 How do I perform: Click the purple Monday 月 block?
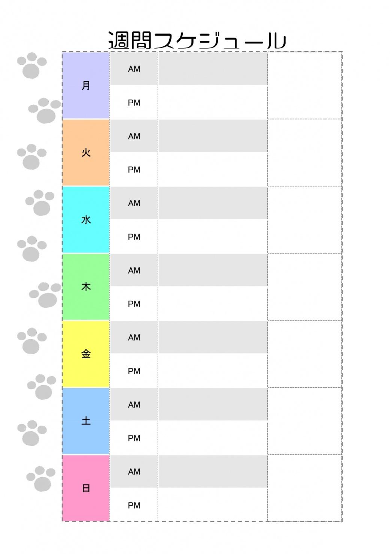tap(86, 85)
